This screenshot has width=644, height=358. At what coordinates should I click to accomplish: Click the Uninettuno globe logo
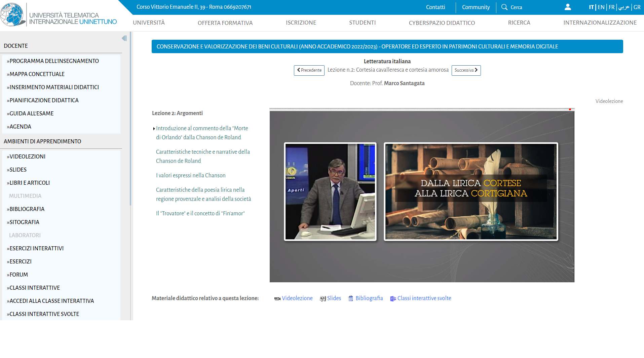tap(12, 15)
